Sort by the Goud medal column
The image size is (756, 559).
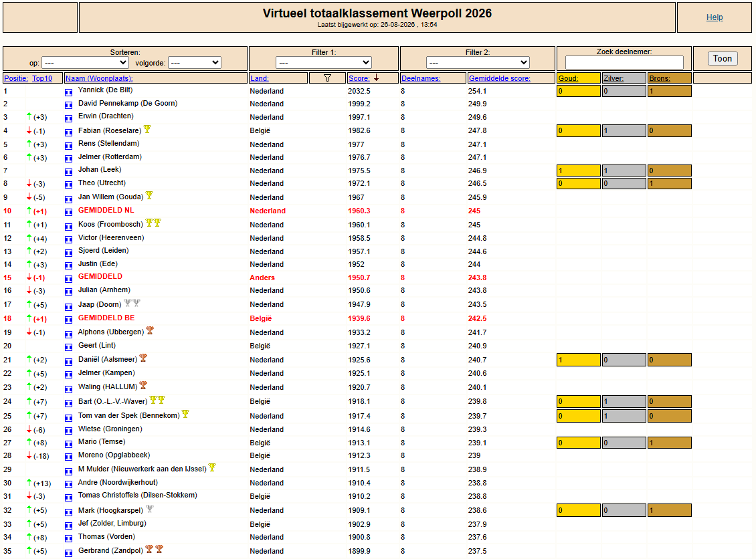click(568, 78)
